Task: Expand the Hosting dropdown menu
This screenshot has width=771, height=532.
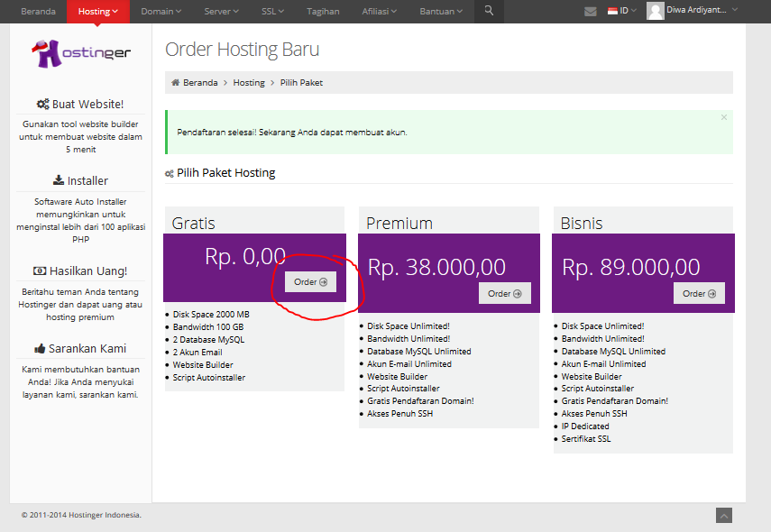Action: (98, 12)
